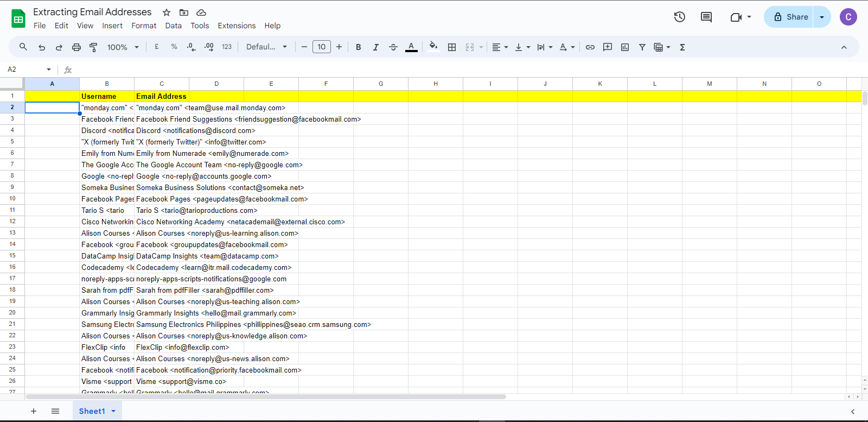
Task: Open the Format menu
Action: pyautogui.click(x=144, y=26)
